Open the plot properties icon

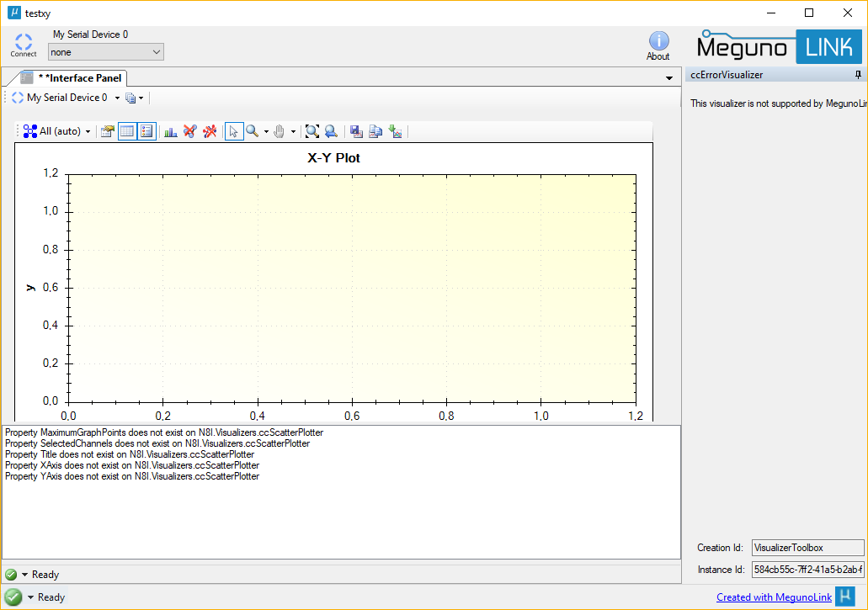pyautogui.click(x=108, y=131)
